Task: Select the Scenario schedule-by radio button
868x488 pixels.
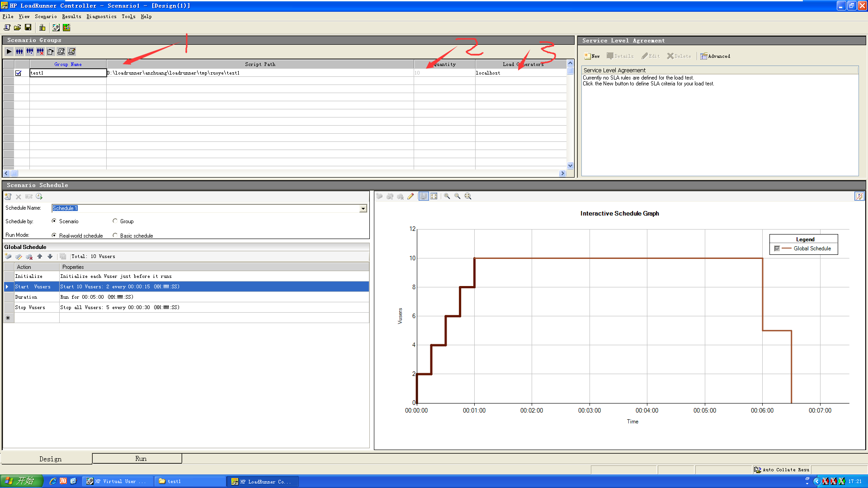Action: point(55,221)
